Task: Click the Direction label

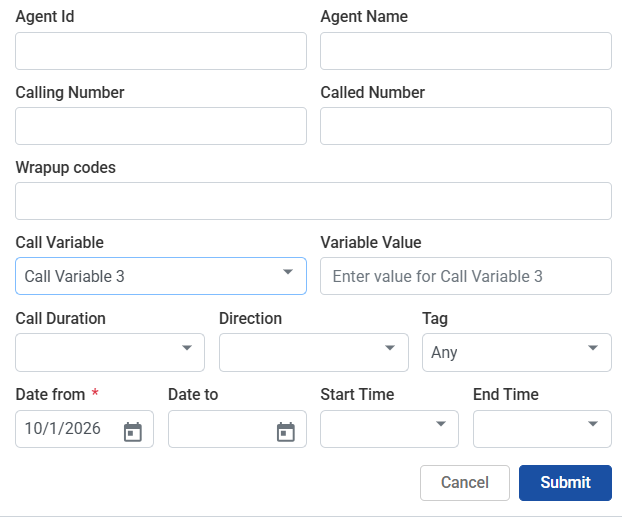Action: (250, 318)
